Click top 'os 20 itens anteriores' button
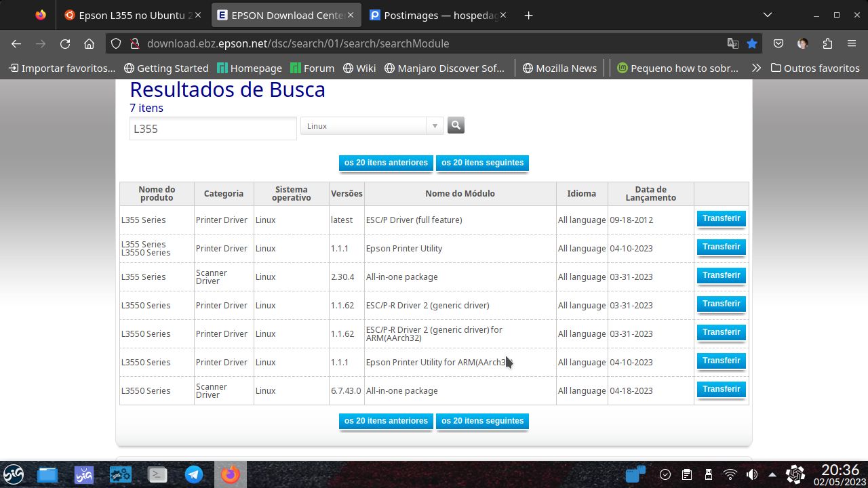Viewport: 868px width, 488px height. [386, 163]
